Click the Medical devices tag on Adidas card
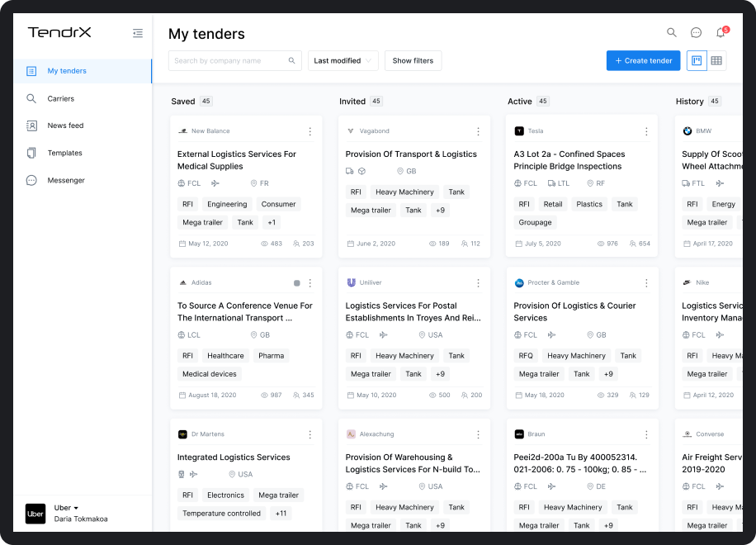 point(210,374)
